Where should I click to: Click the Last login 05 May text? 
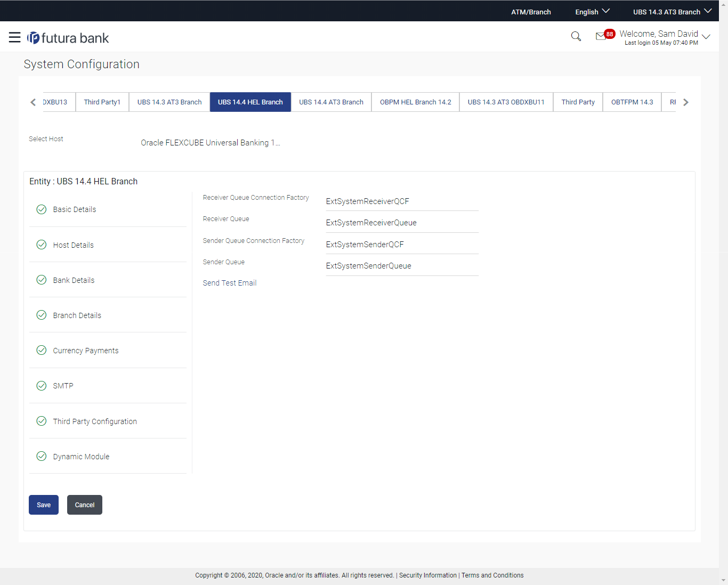661,43
